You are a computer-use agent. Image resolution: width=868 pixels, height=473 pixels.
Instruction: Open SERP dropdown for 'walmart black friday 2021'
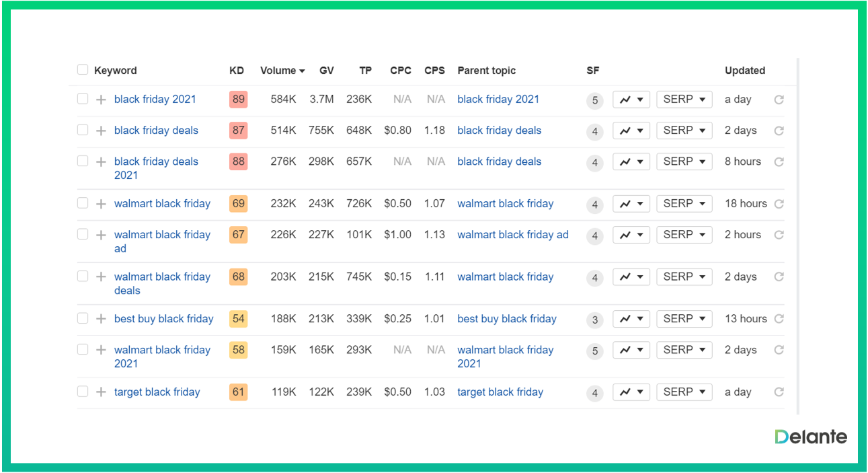pos(684,350)
